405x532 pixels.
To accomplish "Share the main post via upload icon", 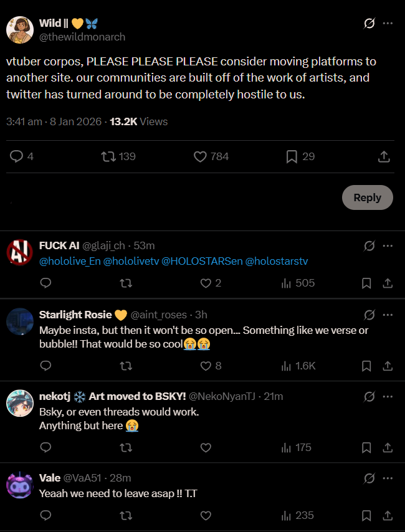I will coord(384,156).
